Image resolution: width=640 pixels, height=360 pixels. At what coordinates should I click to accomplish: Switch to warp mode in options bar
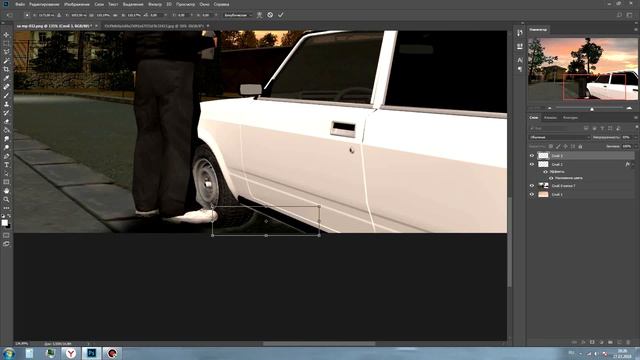coord(259,15)
